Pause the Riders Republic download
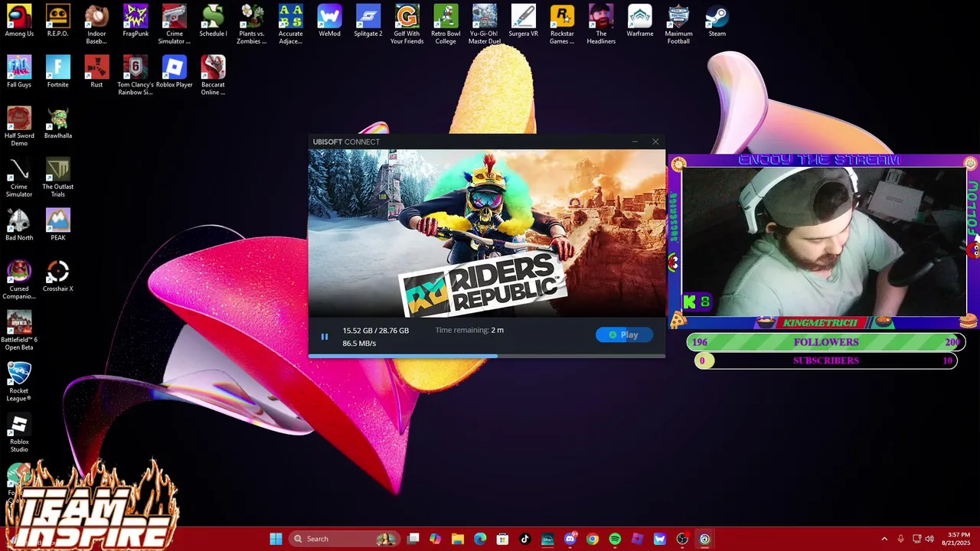 pyautogui.click(x=325, y=337)
